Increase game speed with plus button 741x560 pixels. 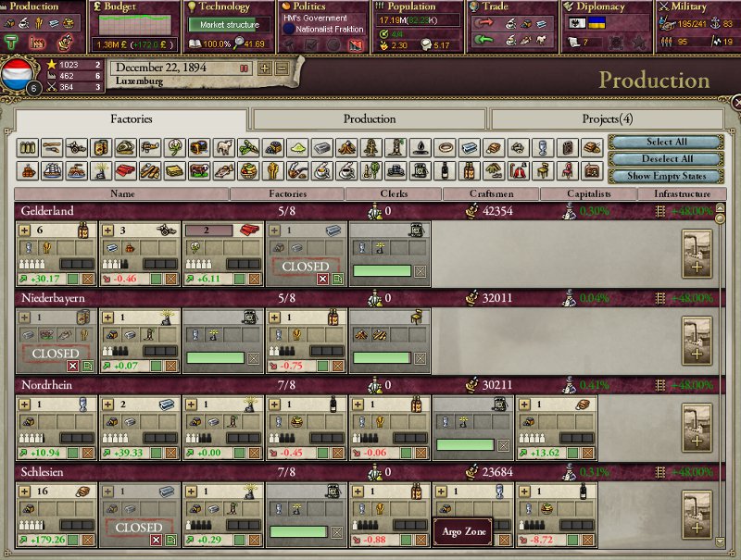point(265,68)
